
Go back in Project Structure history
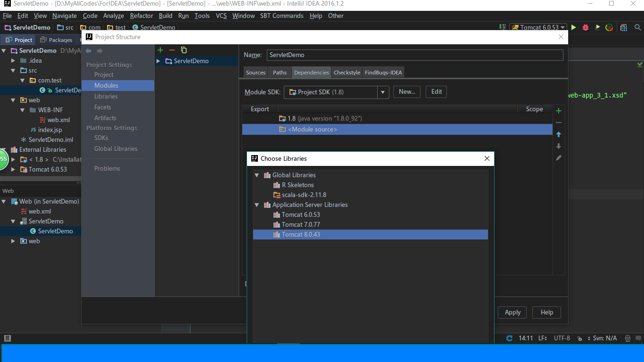[88, 51]
